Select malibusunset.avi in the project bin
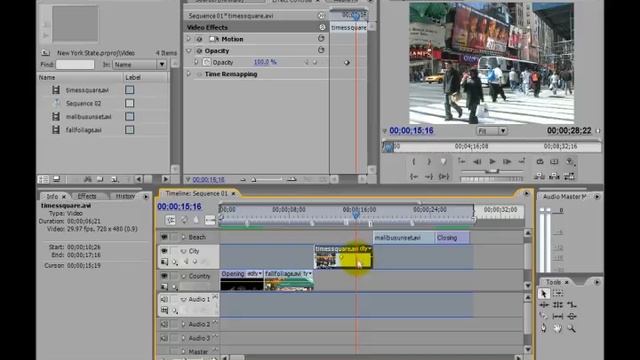This screenshot has width=640, height=360. coord(88,117)
